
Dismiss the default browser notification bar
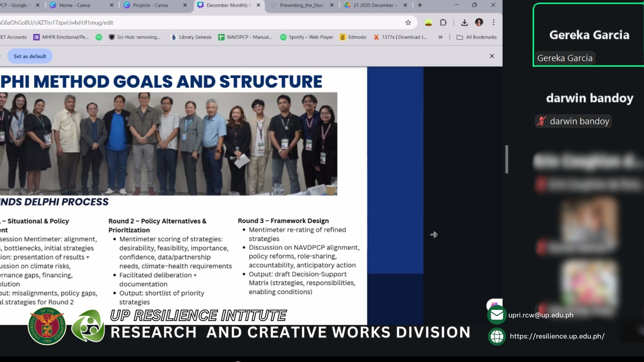point(492,56)
